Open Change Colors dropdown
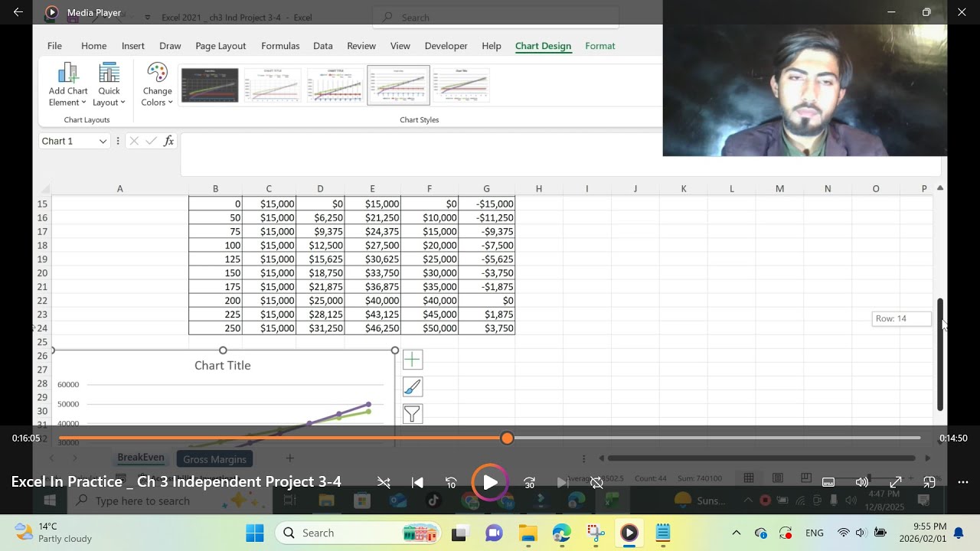Screen dimensions: 980x551 157,85
